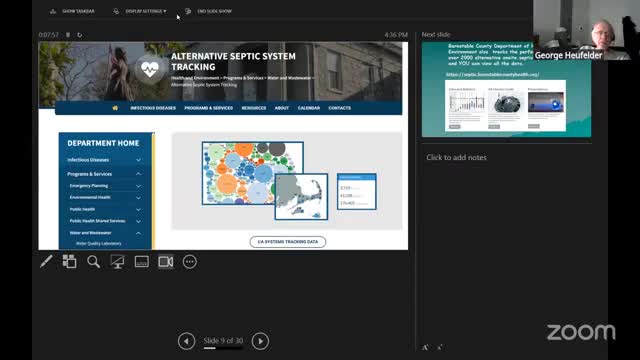Click the Alternative Septic System Tracking title
This screenshot has width=640, height=360.
[x=233, y=62]
